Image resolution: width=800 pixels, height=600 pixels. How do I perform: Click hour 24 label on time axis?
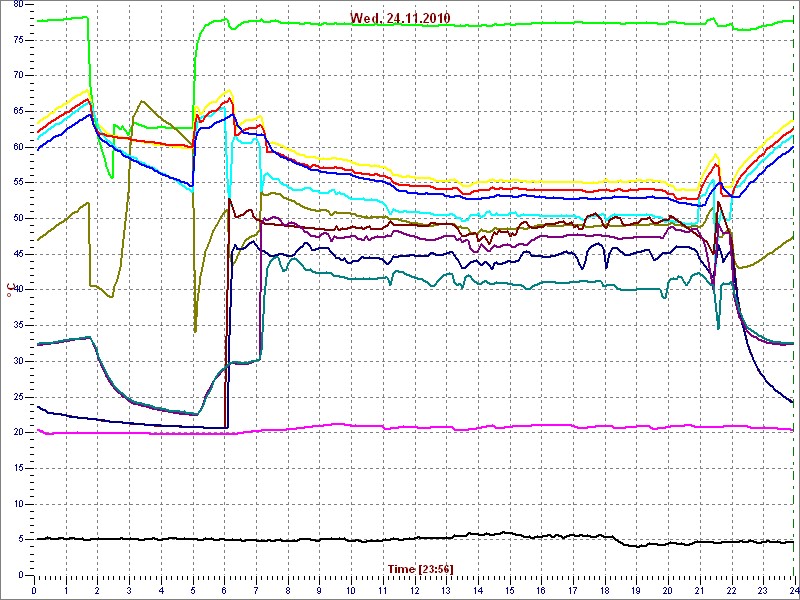pyautogui.click(x=793, y=590)
